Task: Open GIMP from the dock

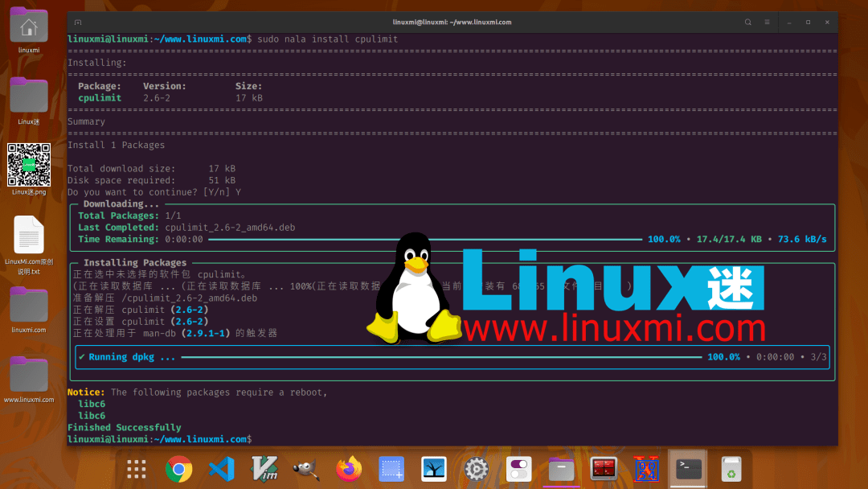Action: 307,469
